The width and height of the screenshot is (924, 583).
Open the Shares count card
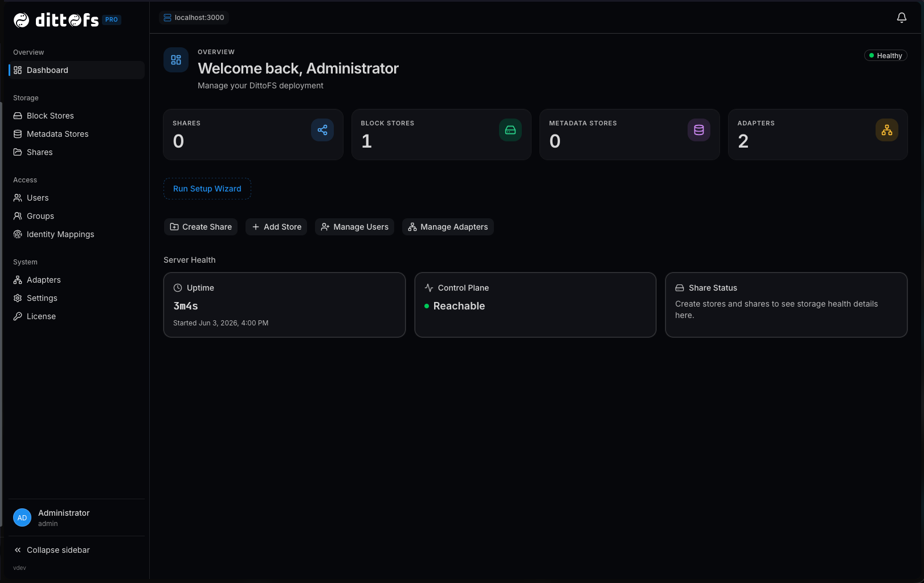coord(253,134)
